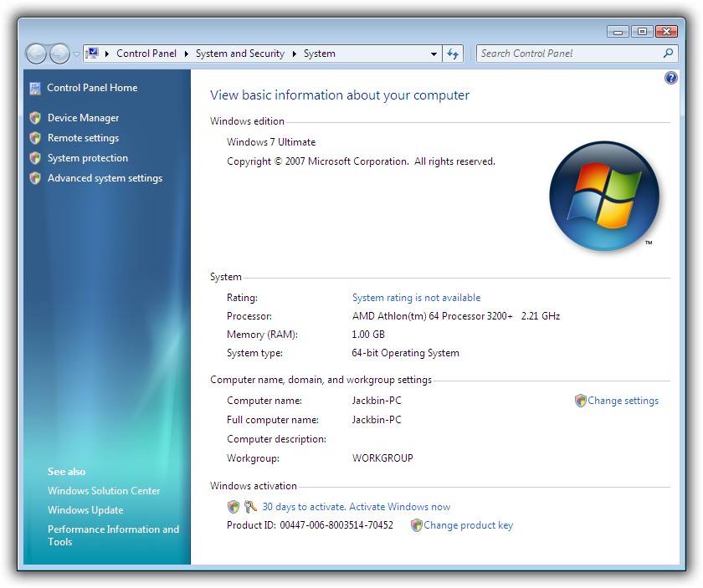The height and width of the screenshot is (588, 703).
Task: Click the magnifier search icon
Action: [x=668, y=54]
